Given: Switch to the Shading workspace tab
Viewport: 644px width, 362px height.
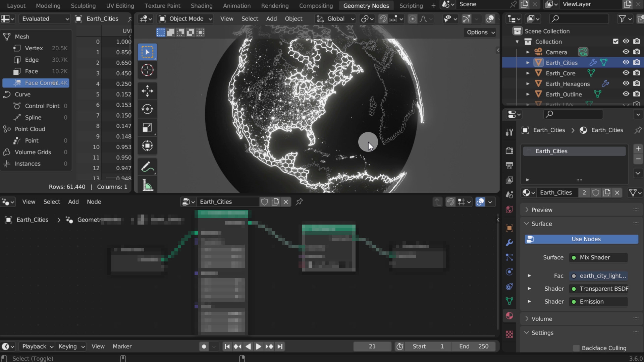Looking at the screenshot, I should (x=201, y=6).
